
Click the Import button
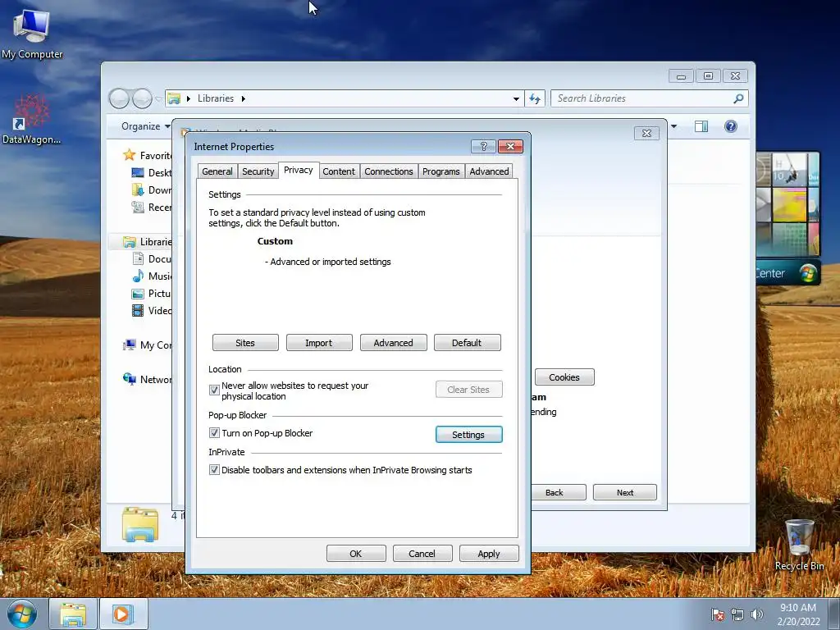tap(319, 343)
